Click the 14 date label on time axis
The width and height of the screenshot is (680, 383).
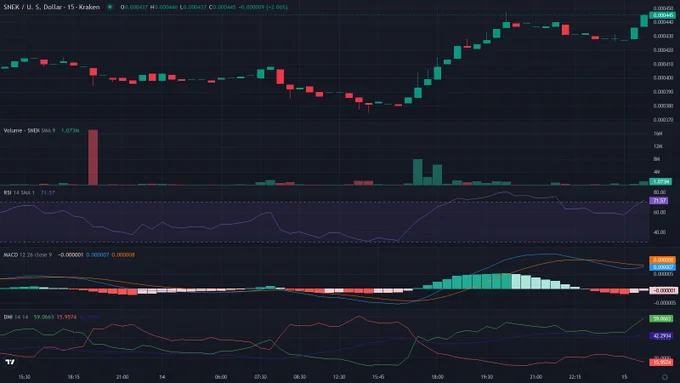(162, 377)
